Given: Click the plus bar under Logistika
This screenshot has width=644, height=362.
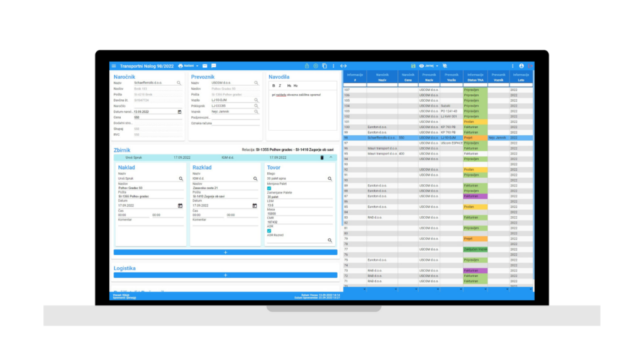Looking at the screenshot, I should pyautogui.click(x=225, y=275).
